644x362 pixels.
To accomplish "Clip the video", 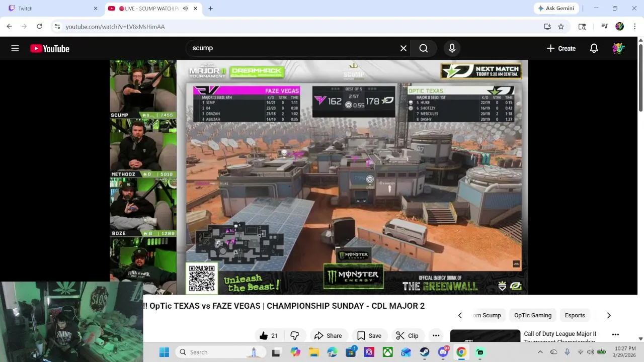I will click(x=407, y=336).
